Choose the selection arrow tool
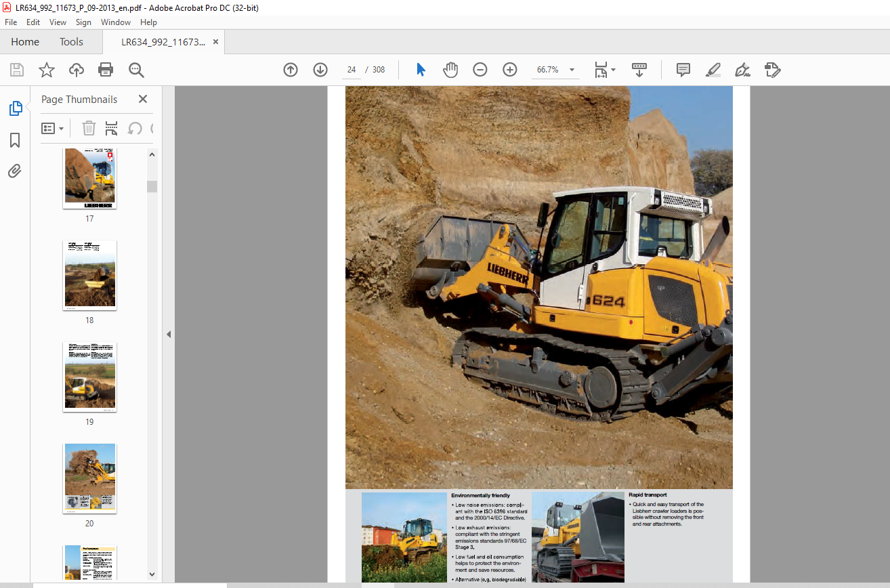 421,70
